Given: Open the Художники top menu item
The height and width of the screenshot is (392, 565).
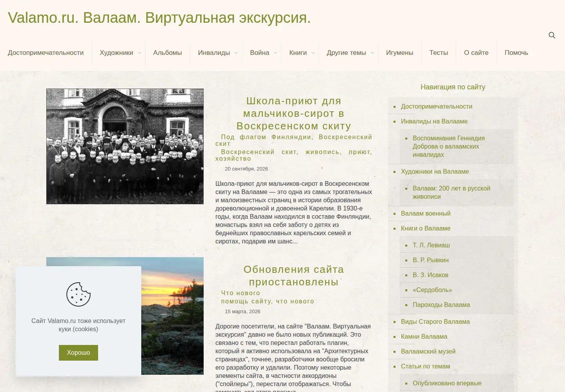Looking at the screenshot, I should click(116, 53).
